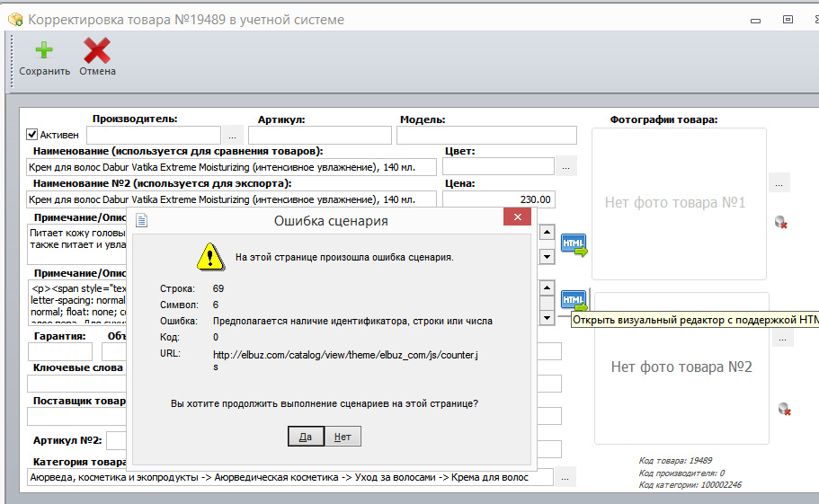Click the Нет фото товара №2 placeholder

tap(681, 367)
